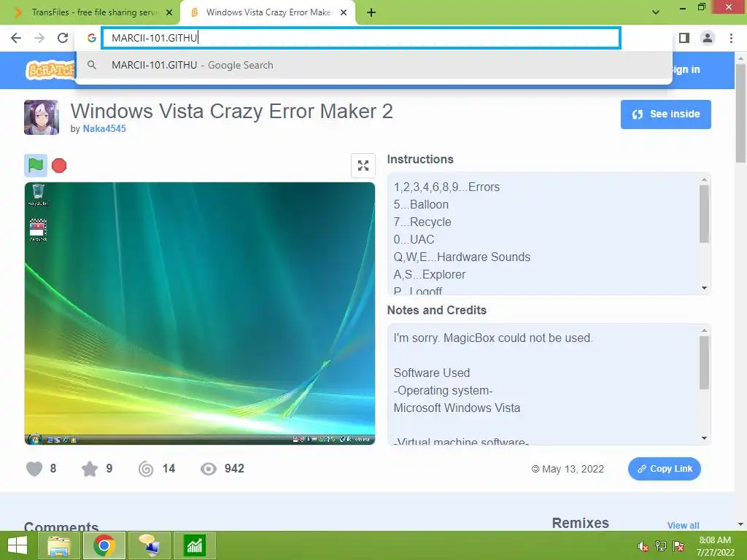Screen dimensions: 747x560
Task: Select the Google Search suggestion MARCII-101.GITHU
Action: [373, 65]
